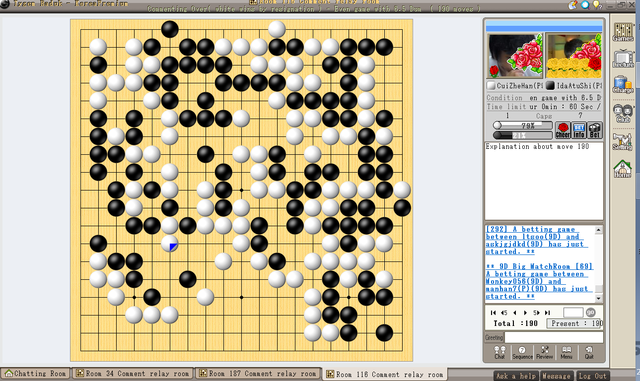Image resolution: width=640 pixels, height=381 pixels.
Task: Click Ask a help button
Action: click(x=516, y=376)
